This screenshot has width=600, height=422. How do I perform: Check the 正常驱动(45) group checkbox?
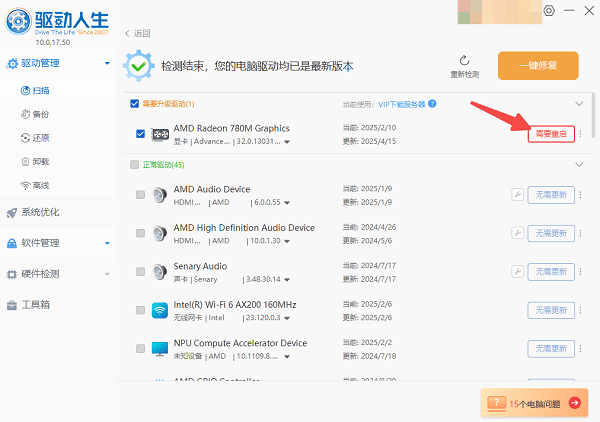[x=134, y=165]
